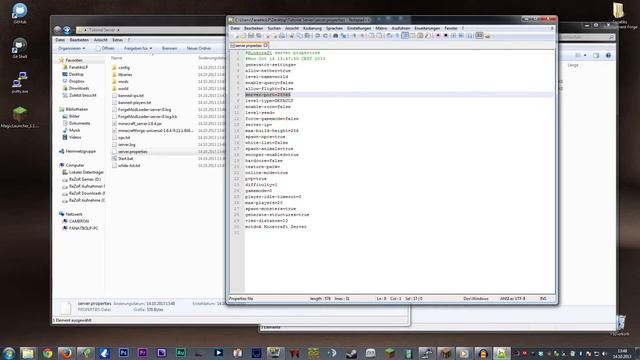640x360 pixels.
Task: Click the Explorer search field behind Notepad++
Action: 587,37
